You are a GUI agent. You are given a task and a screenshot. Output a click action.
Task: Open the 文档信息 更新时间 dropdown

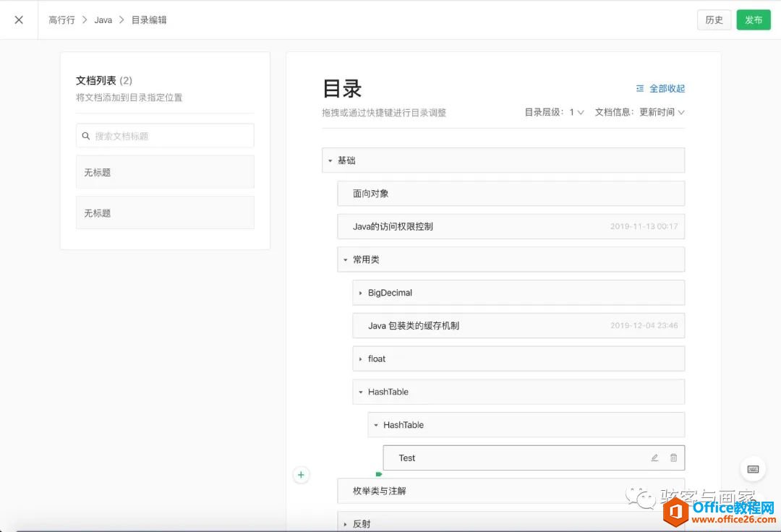pos(661,112)
